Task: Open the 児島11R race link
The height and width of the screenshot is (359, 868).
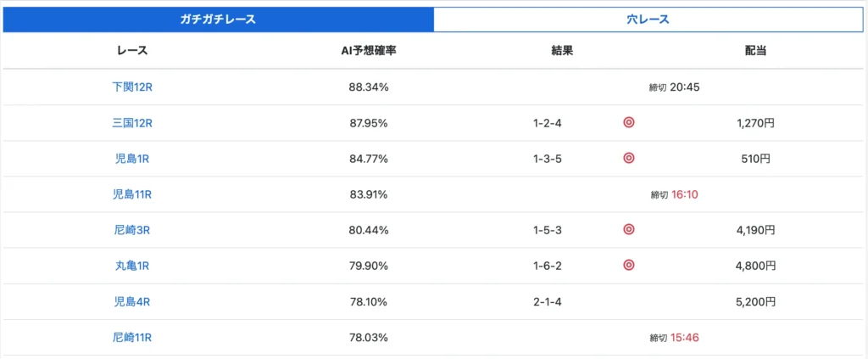Action: tap(131, 194)
